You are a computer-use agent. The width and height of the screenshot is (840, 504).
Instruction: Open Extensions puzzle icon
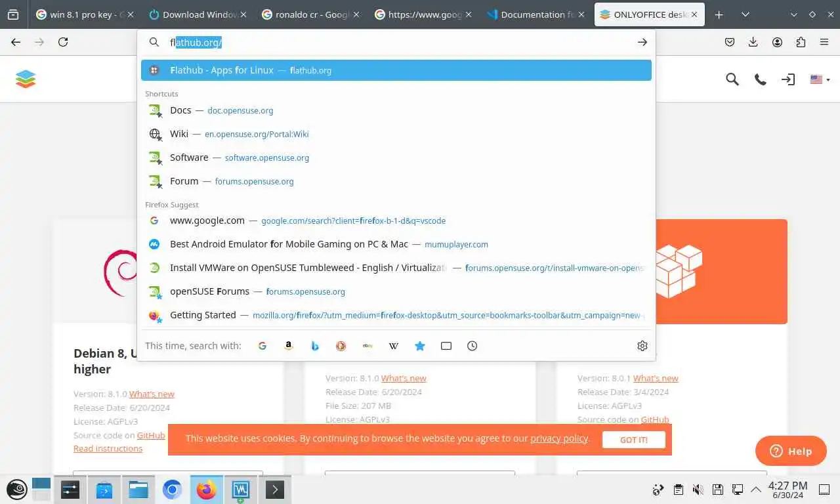point(801,42)
